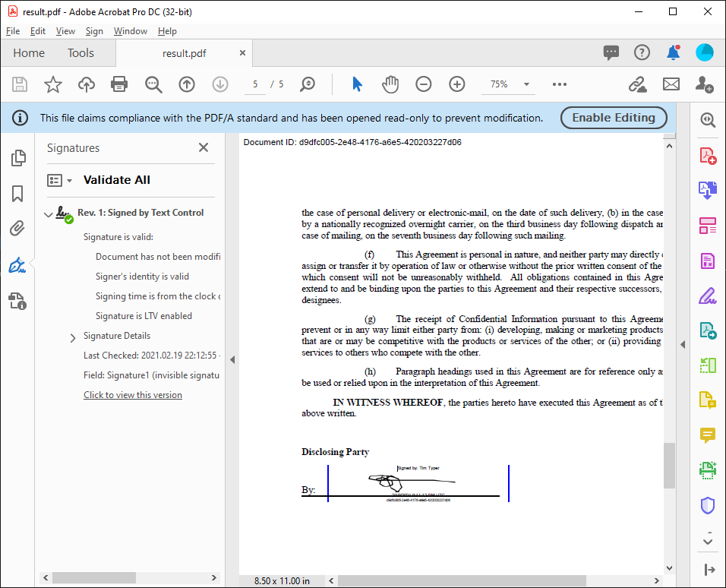Close the result.pdf tab
This screenshot has width=726, height=588.
(242, 53)
